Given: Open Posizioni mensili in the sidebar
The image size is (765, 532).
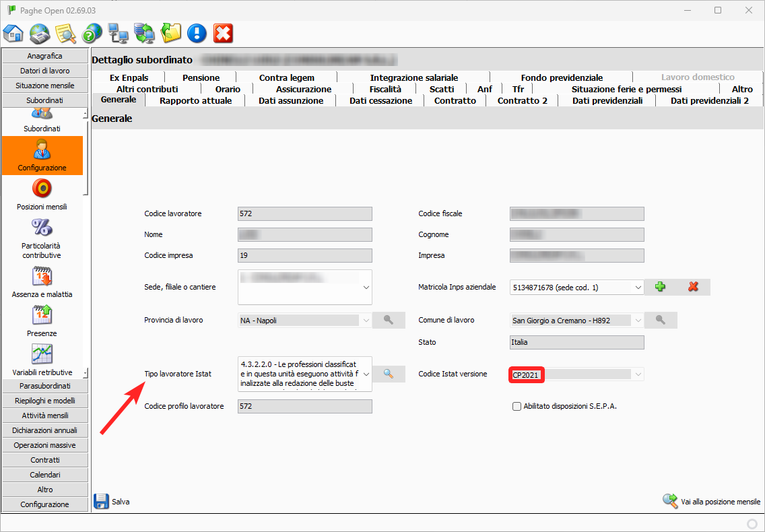Looking at the screenshot, I should (42, 195).
